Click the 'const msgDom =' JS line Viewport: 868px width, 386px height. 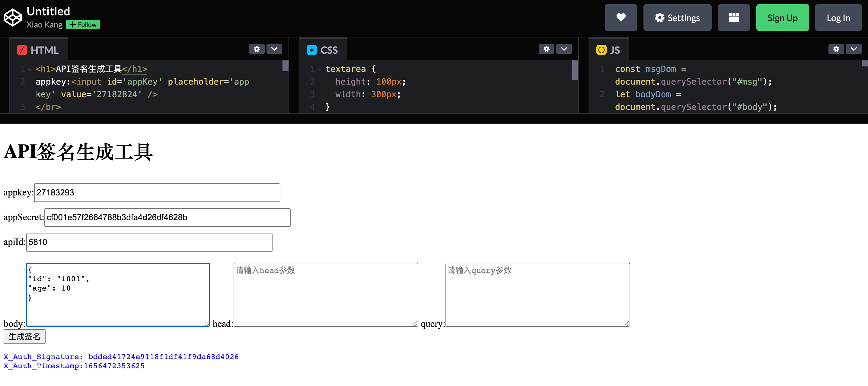(x=650, y=69)
